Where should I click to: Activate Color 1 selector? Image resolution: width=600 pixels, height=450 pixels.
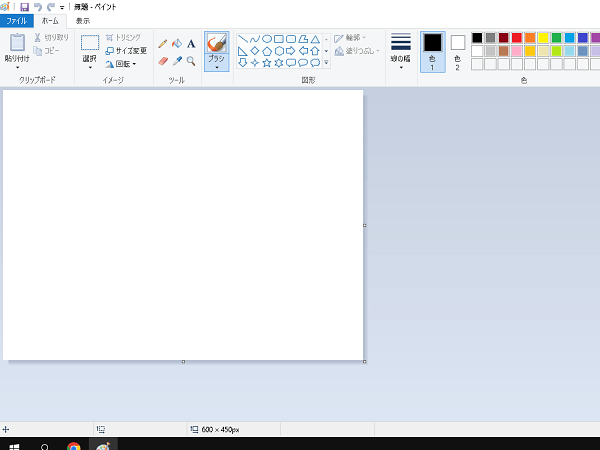coord(433,52)
